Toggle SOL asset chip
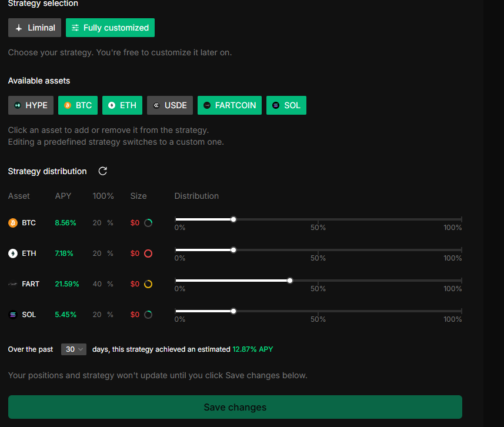Viewport: 504px width, 427px height. pyautogui.click(x=286, y=105)
